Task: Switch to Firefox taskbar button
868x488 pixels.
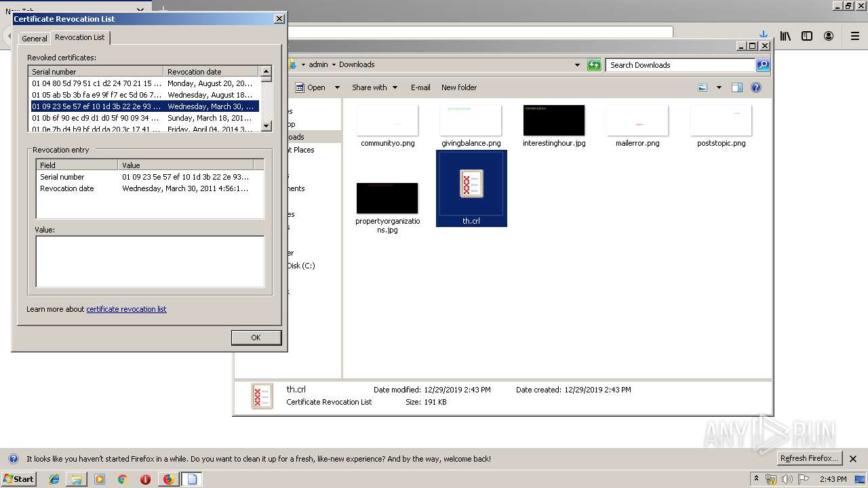Action: [169, 479]
